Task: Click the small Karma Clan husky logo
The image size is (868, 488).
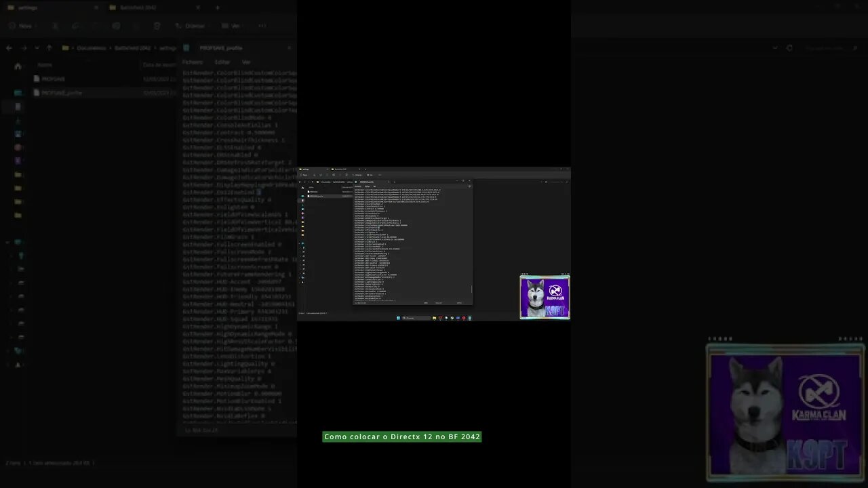Action: pyautogui.click(x=545, y=297)
